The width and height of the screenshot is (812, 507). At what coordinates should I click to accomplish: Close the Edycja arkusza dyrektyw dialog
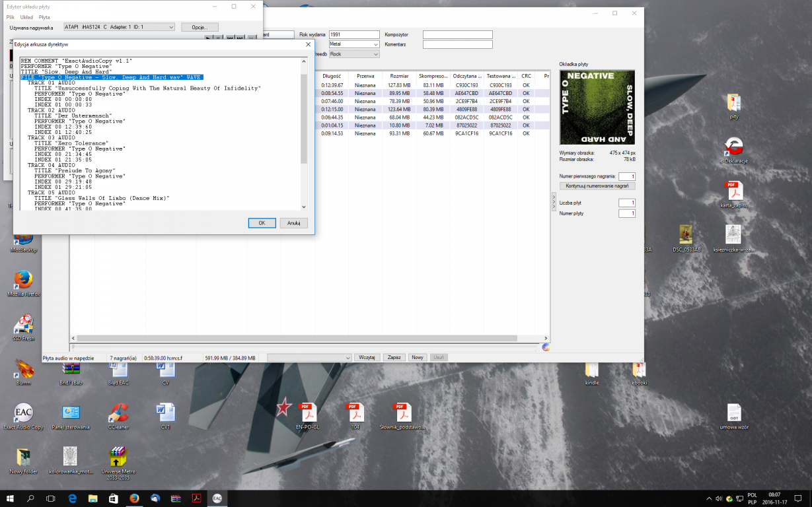[308, 44]
